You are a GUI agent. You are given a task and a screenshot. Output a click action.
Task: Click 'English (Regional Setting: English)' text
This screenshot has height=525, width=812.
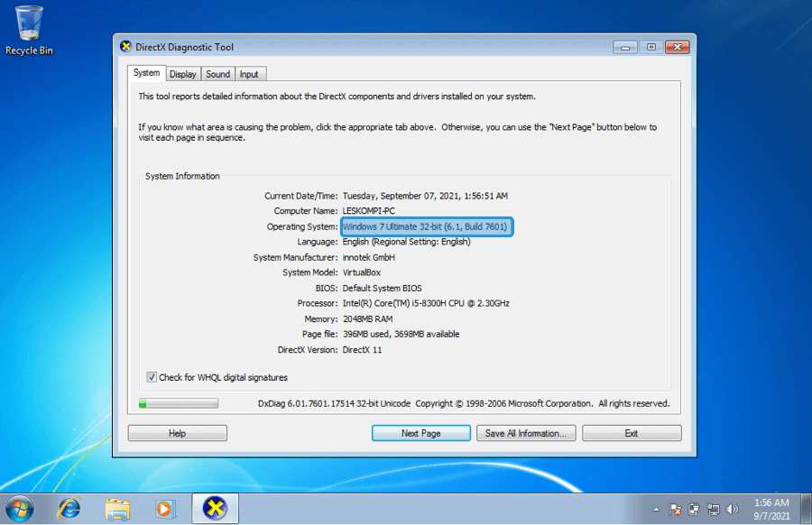point(407,242)
